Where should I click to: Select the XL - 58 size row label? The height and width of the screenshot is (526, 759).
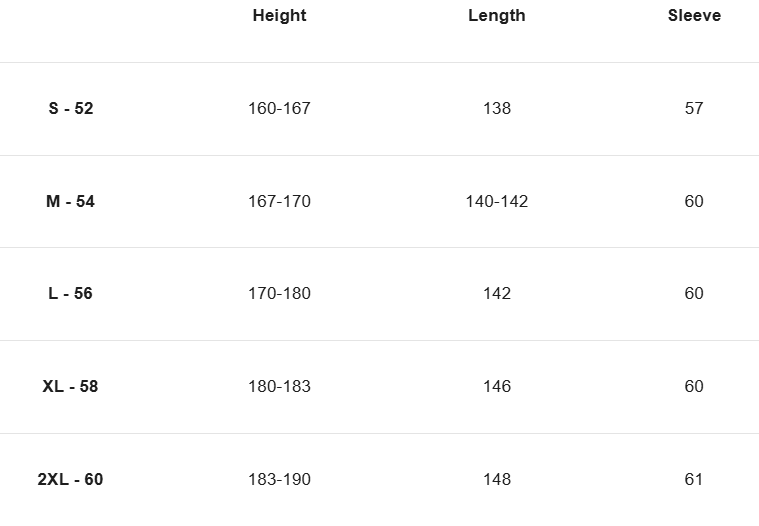pyautogui.click(x=70, y=386)
